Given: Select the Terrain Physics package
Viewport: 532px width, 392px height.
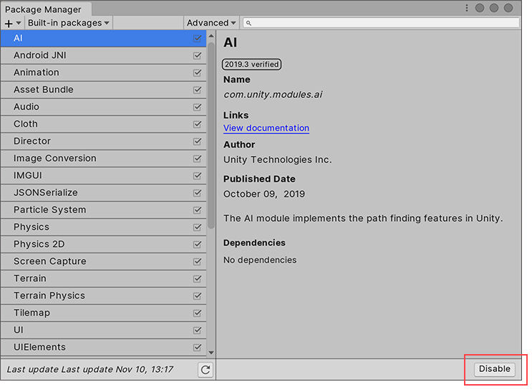Looking at the screenshot, I should (x=103, y=296).
